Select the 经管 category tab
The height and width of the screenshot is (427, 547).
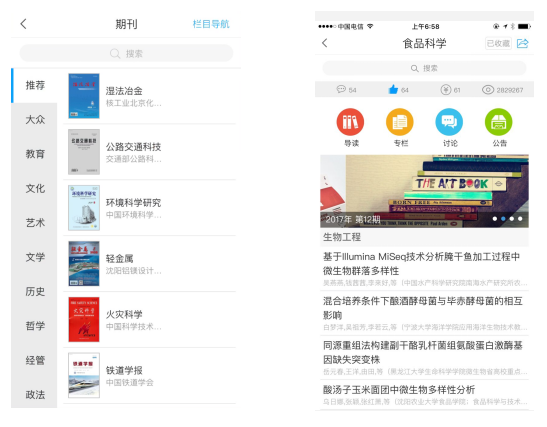pos(35,360)
